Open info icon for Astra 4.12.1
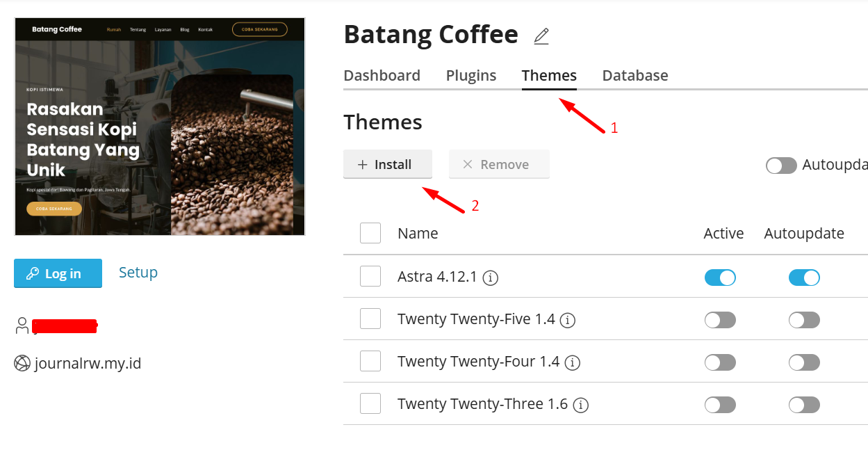This screenshot has width=868, height=450. [x=491, y=278]
